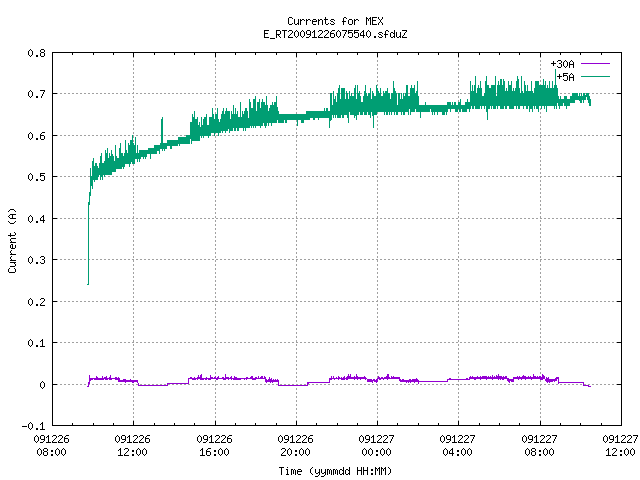Click the y-axis tick label 0.7
This screenshot has height=480, width=640.
36,94
